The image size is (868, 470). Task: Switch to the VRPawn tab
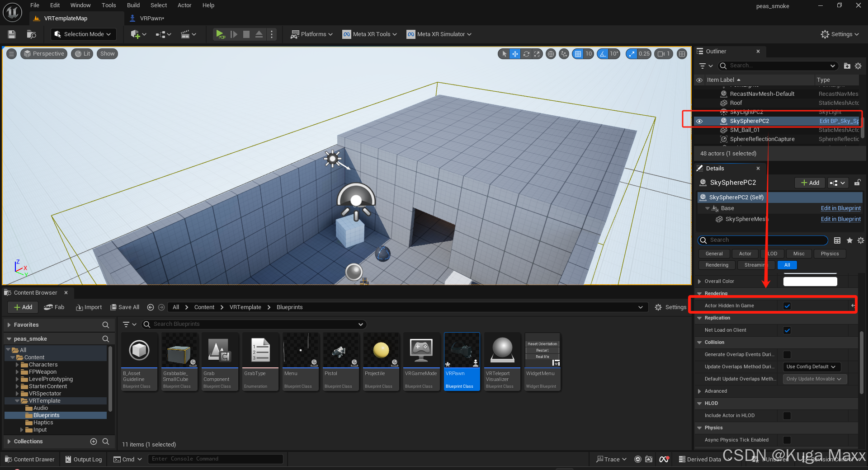click(x=152, y=19)
